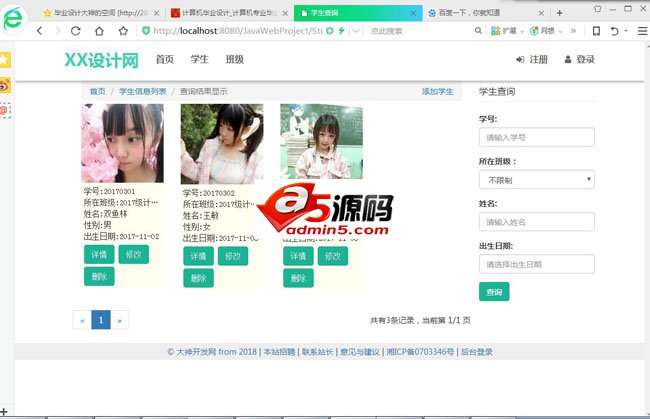Open the photo of student 20170302
This screenshot has width=650, height=419.
(222, 144)
